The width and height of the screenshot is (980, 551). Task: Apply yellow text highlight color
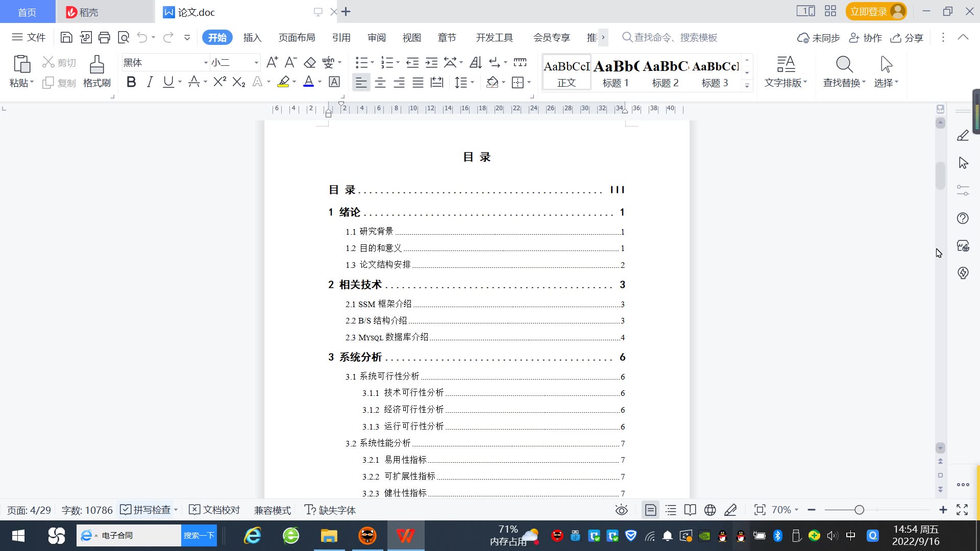click(283, 82)
